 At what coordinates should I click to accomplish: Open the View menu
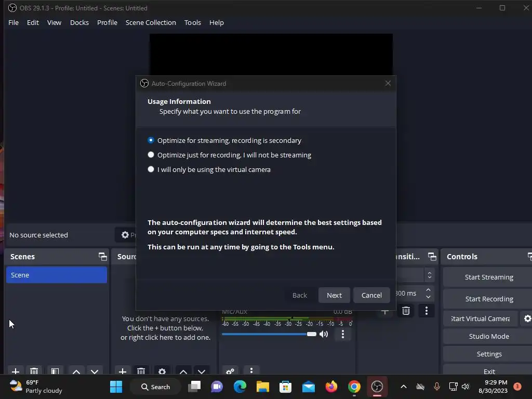(54, 22)
